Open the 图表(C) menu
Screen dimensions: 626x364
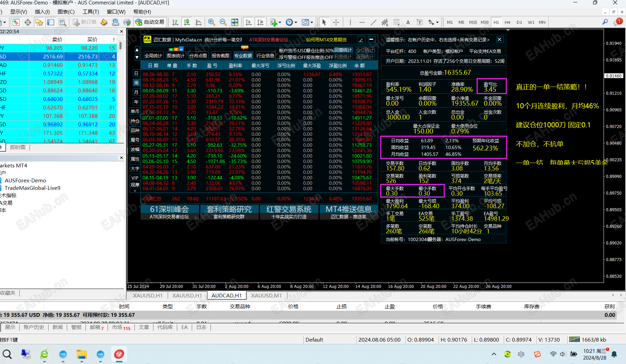point(66,12)
